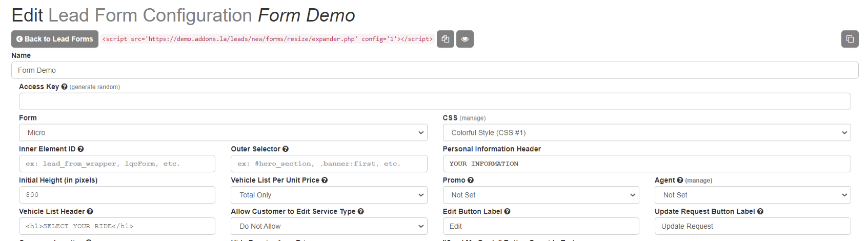Click the Initial Height input field
This screenshot has height=241, width=868.
(x=117, y=195)
